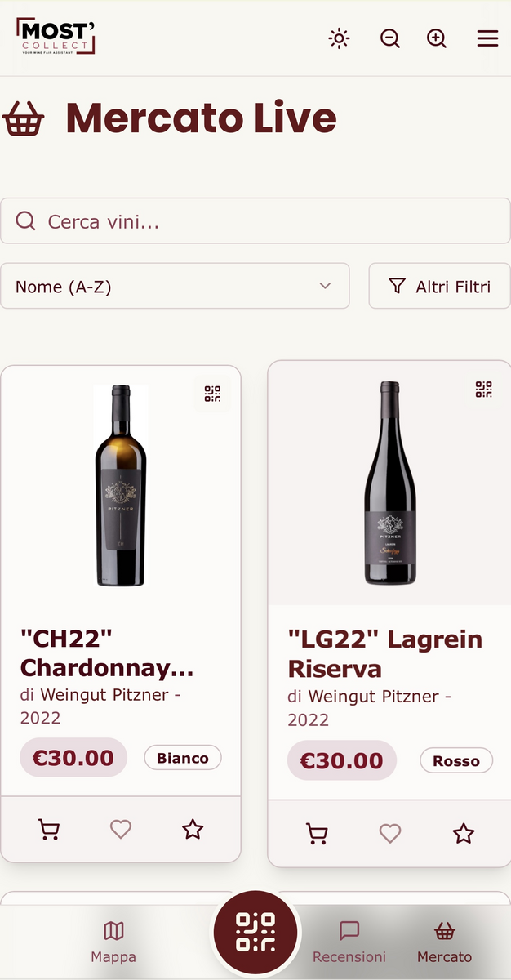Viewport: 511px width, 980px height.
Task: Tap the central QR scanner button
Action: tap(255, 933)
